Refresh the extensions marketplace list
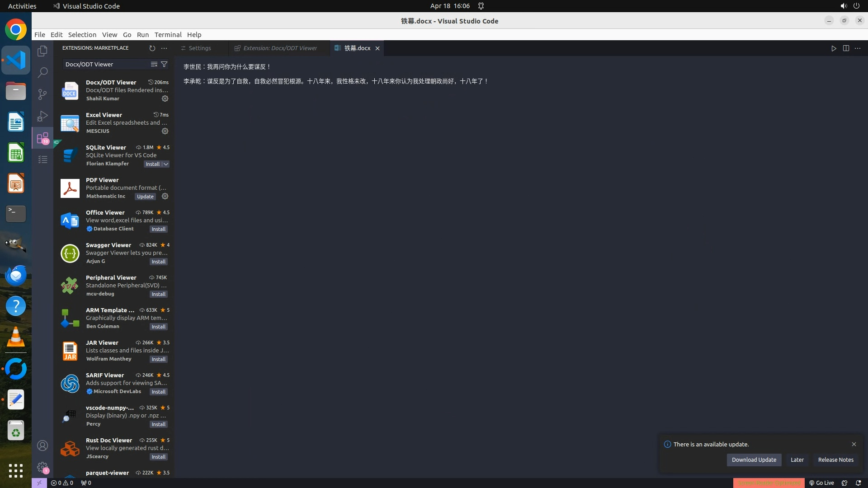 (152, 48)
